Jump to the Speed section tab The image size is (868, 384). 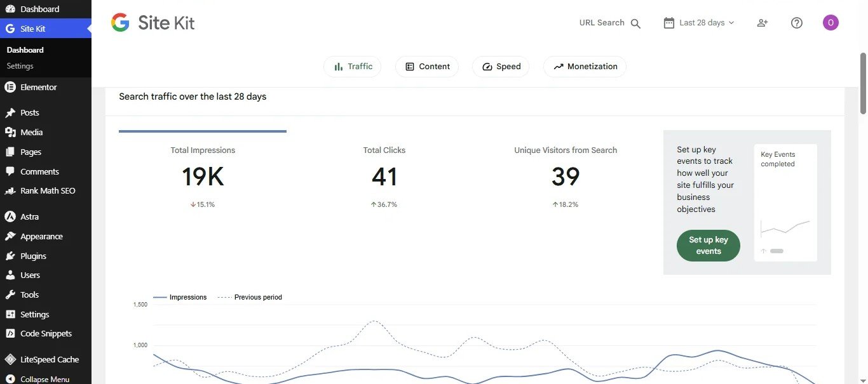tap(501, 67)
